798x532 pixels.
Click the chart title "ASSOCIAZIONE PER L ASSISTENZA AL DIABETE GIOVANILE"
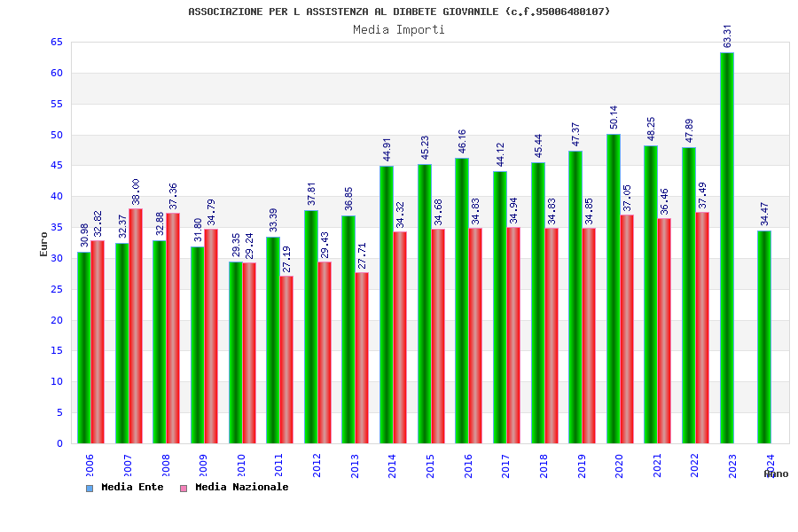pos(343,12)
